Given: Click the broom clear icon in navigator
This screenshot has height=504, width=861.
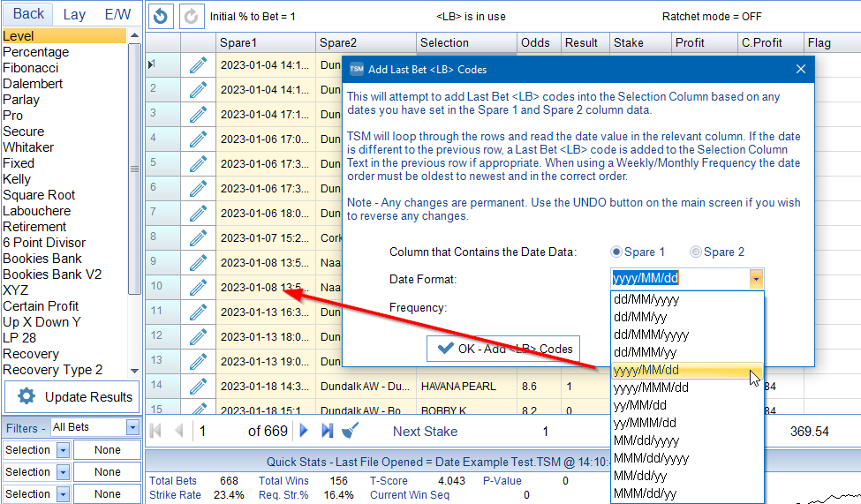Looking at the screenshot, I should [350, 431].
